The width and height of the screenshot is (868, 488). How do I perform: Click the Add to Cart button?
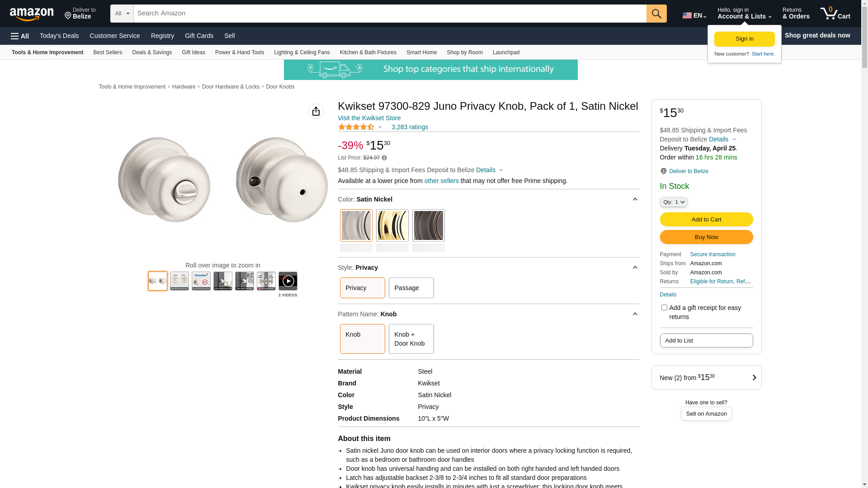(706, 220)
